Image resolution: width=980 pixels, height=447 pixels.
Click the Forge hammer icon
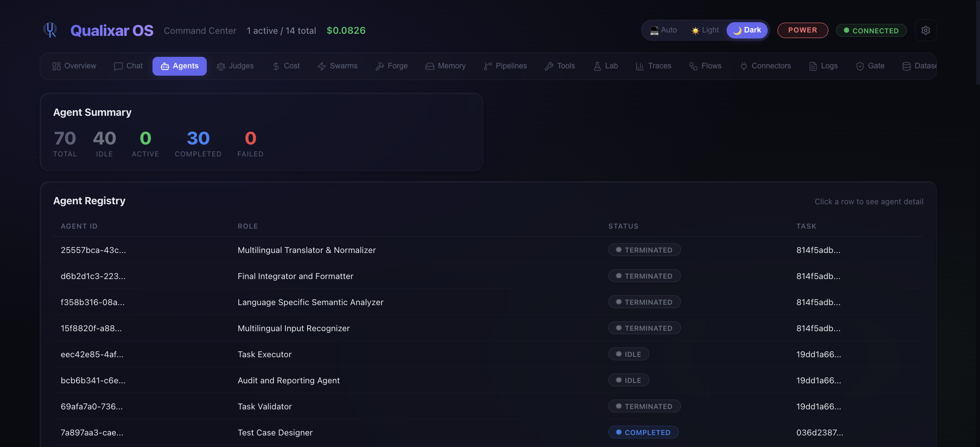pyautogui.click(x=379, y=66)
